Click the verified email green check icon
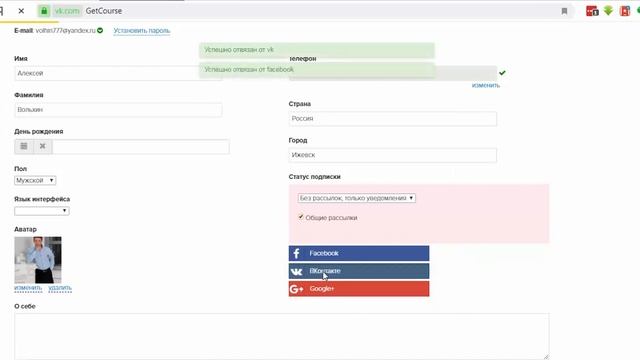The width and height of the screenshot is (640, 360). 100,31
